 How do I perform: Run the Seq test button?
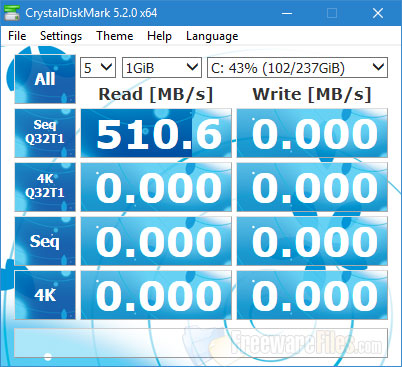tap(45, 241)
